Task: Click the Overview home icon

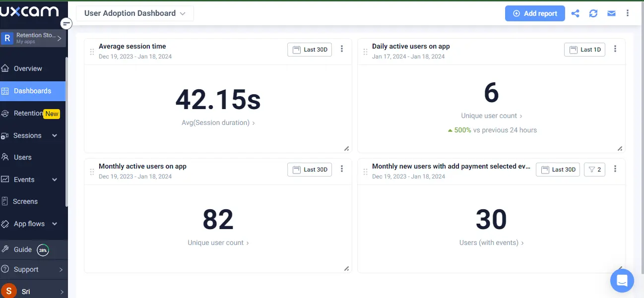Action: point(5,68)
